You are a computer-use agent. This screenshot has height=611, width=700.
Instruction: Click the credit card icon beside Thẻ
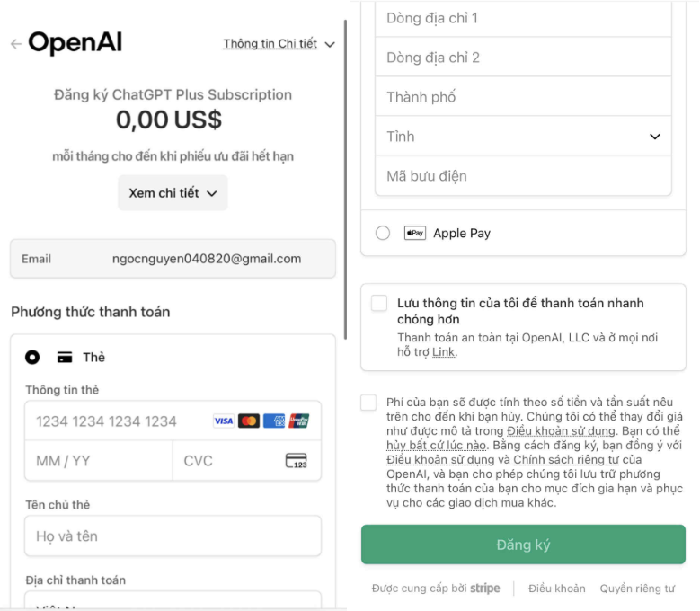coord(65,357)
